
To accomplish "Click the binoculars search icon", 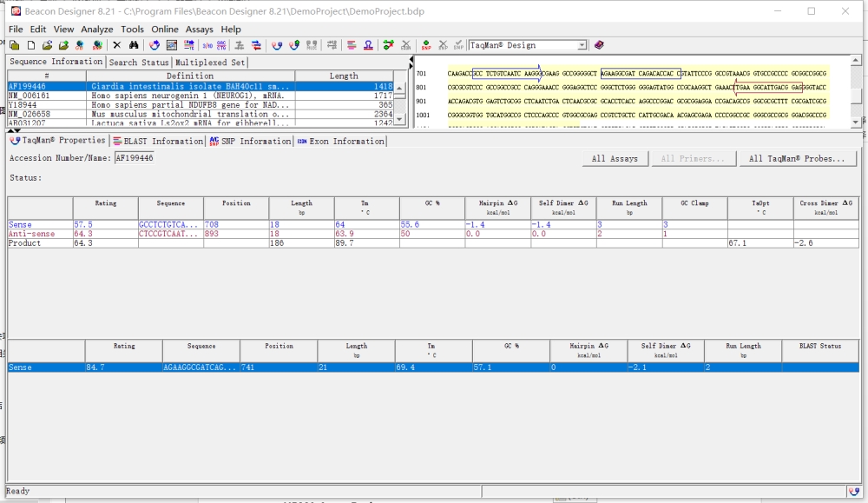I will click(134, 45).
